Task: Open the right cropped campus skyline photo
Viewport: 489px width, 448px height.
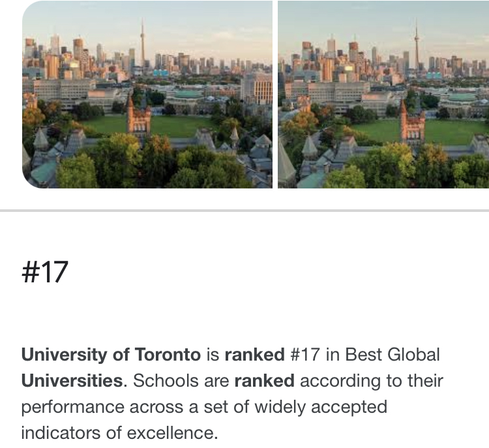Action: [383, 95]
